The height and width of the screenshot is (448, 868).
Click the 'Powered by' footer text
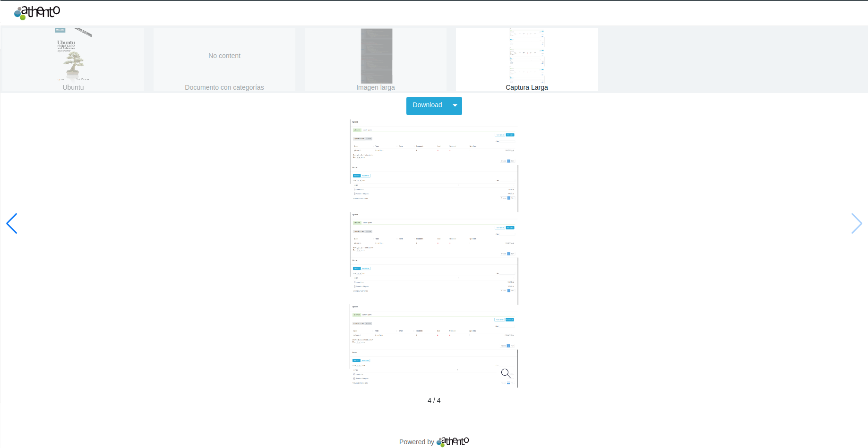point(416,442)
